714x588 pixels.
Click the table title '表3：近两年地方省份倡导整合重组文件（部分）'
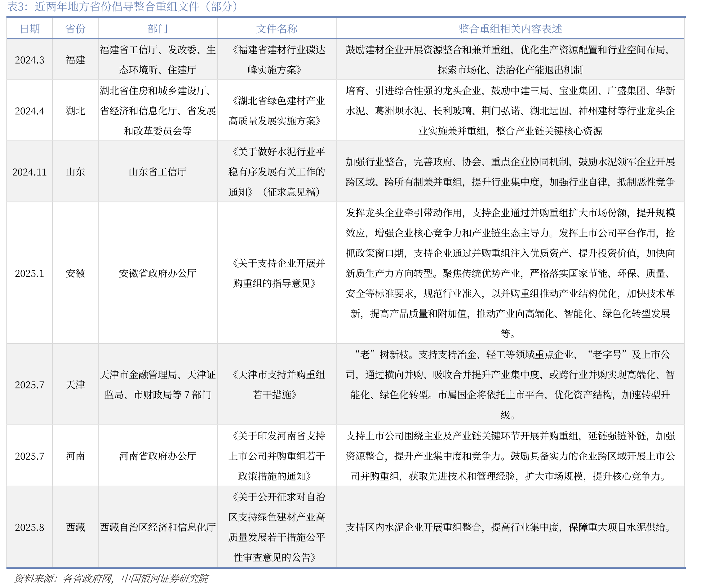click(122, 7)
